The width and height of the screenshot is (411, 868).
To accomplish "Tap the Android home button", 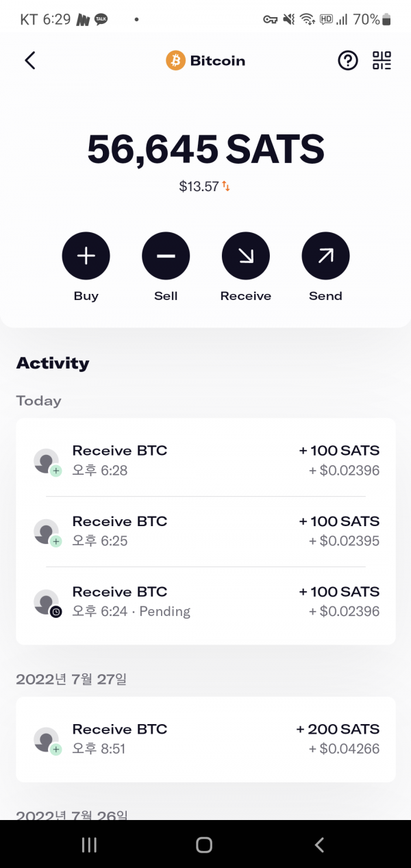I will (x=204, y=845).
